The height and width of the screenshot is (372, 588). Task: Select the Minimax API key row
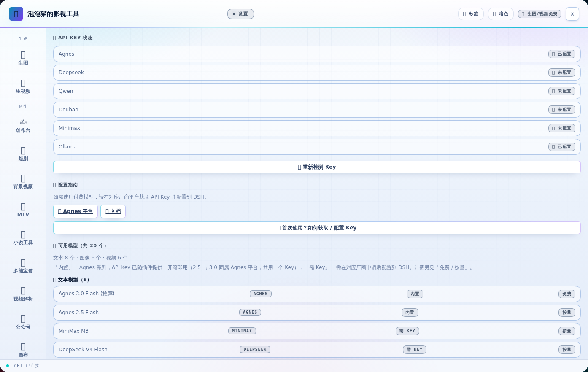[x=317, y=128]
